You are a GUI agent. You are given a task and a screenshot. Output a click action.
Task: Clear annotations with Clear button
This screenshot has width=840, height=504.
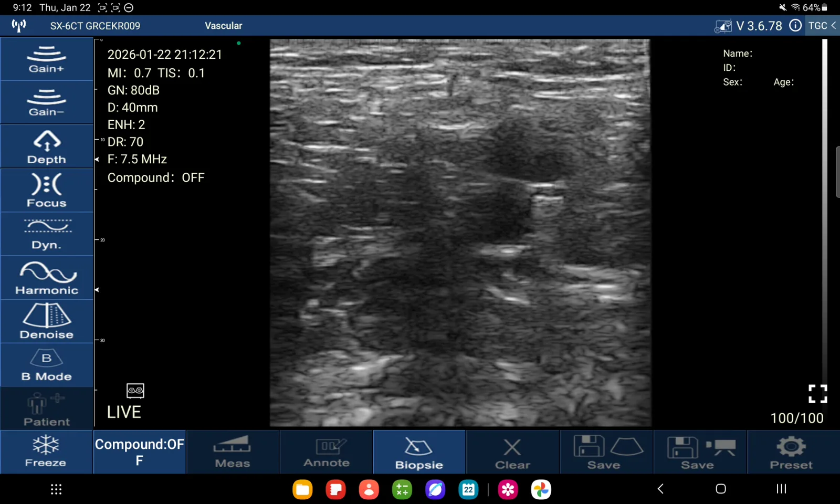[x=512, y=452]
